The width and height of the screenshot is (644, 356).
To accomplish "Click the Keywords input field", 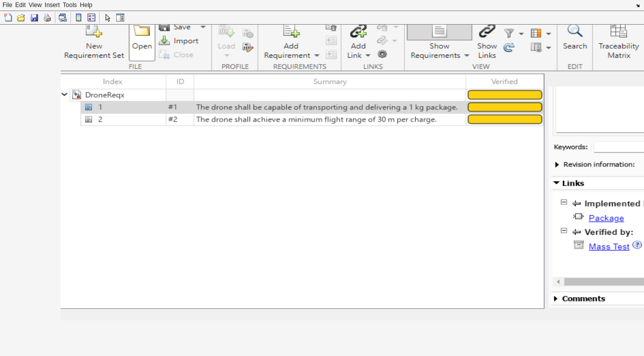I will coord(619,147).
